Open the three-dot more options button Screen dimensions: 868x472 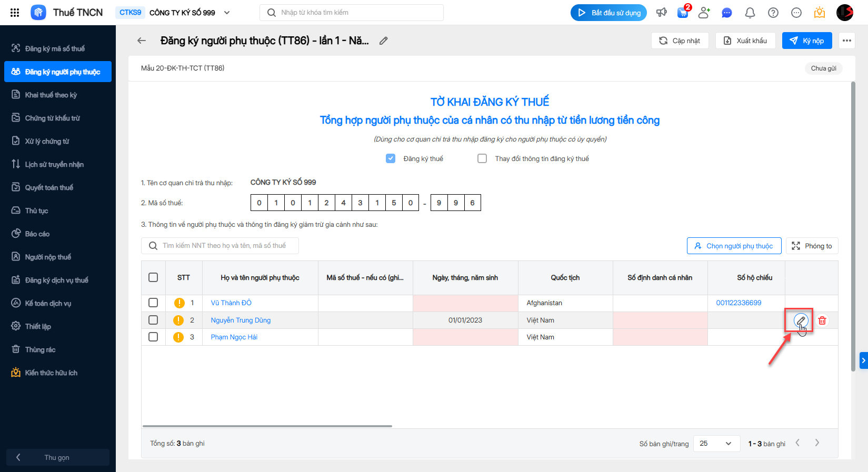pyautogui.click(x=847, y=41)
